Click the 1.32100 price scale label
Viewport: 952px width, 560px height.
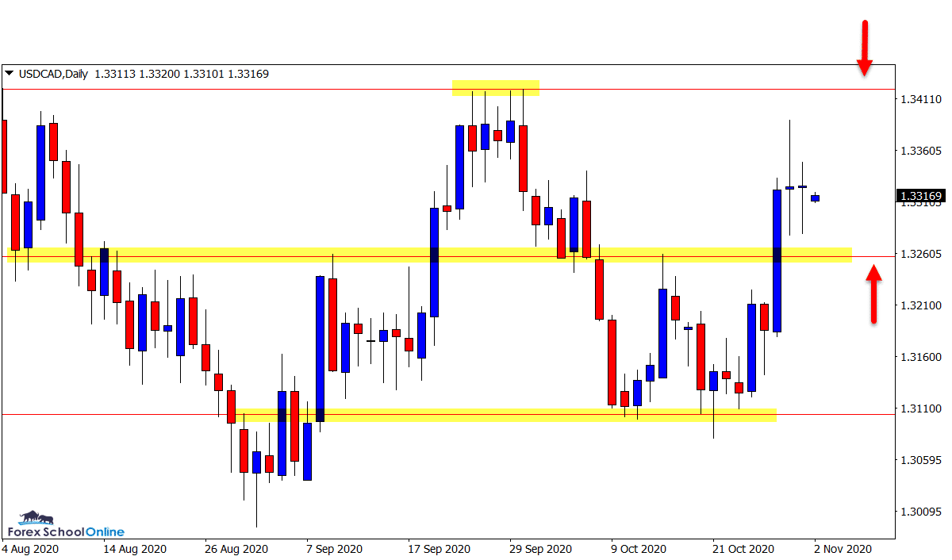(x=919, y=305)
